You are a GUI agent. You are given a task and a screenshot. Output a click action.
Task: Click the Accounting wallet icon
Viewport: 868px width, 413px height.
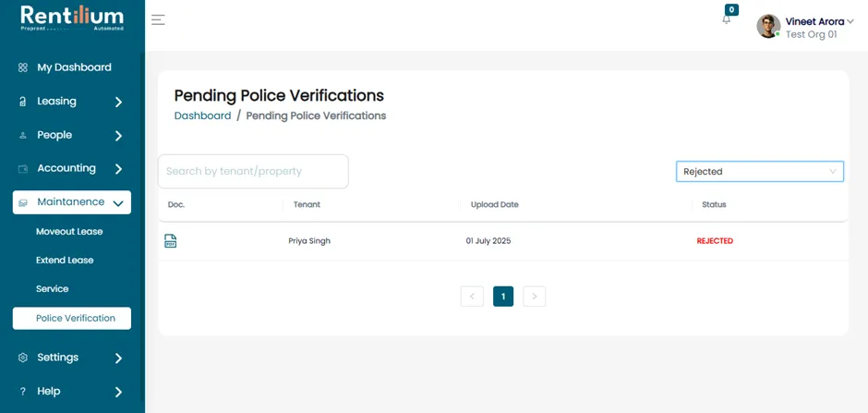(23, 169)
